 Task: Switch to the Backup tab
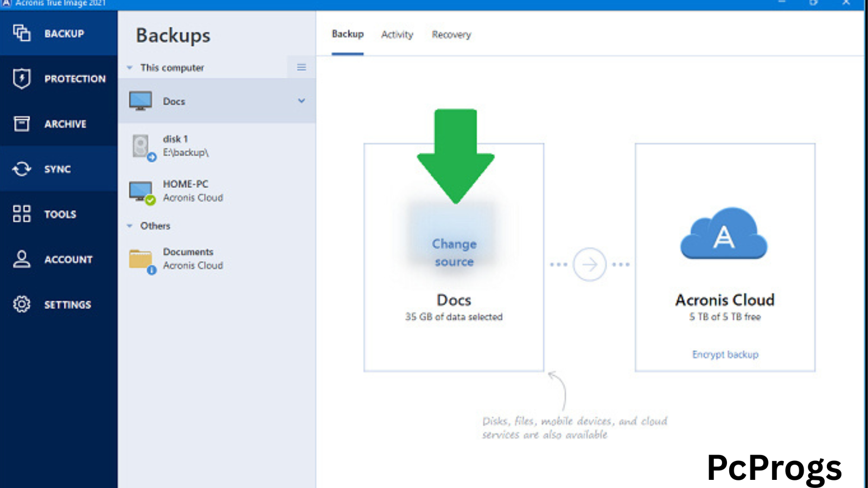point(348,34)
